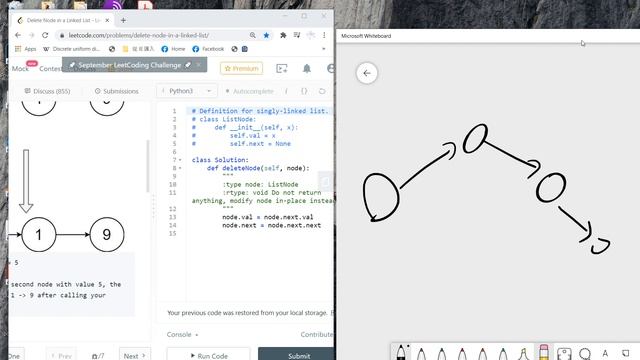Click the problem description scrollbar
The height and width of the screenshot is (360, 640).
pos(148,166)
